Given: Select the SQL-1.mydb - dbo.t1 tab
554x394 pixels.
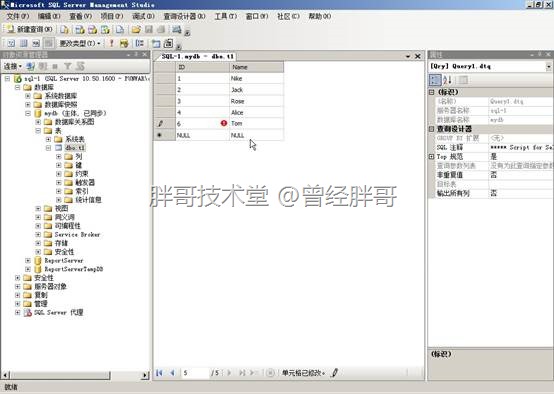Looking at the screenshot, I should click(197, 56).
